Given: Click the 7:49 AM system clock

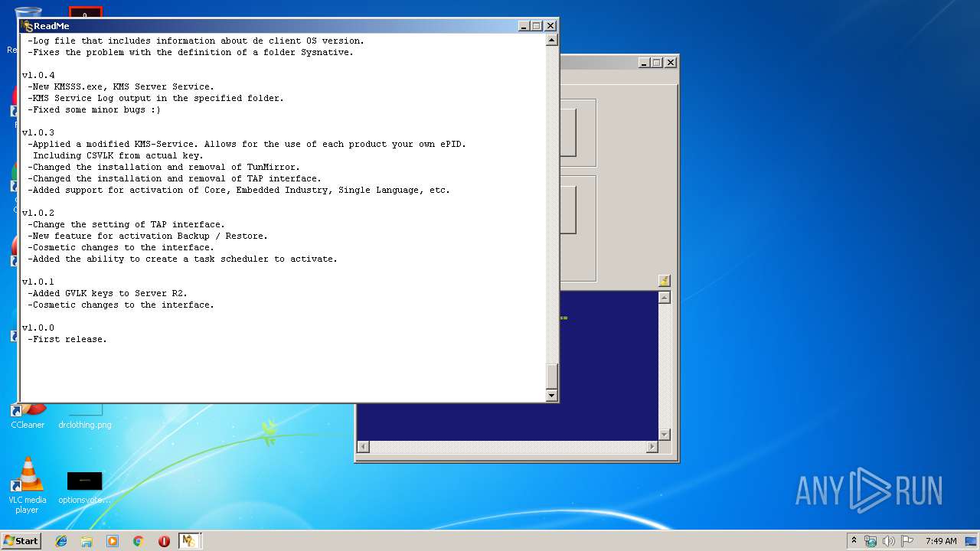Looking at the screenshot, I should point(941,541).
